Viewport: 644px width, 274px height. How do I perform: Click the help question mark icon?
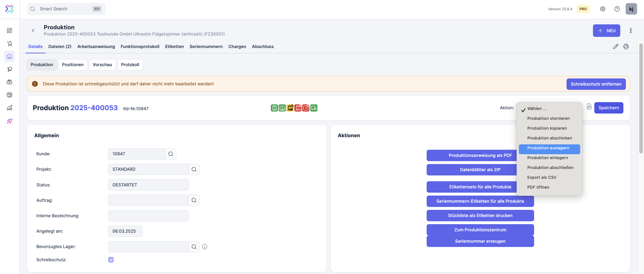(617, 9)
